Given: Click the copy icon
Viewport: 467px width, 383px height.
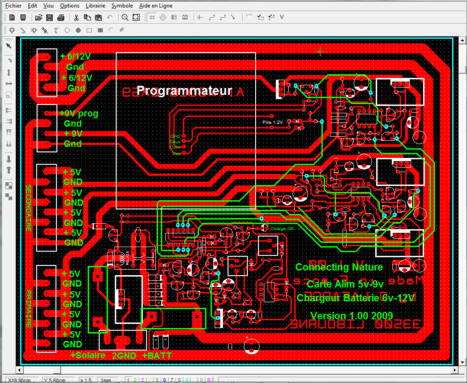Looking at the screenshot, I should pyautogui.click(x=87, y=17).
